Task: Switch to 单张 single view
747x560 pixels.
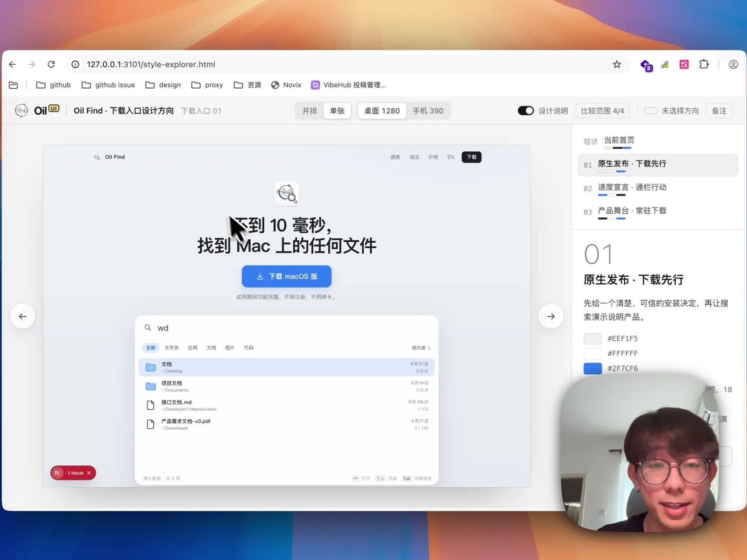Action: click(x=337, y=111)
